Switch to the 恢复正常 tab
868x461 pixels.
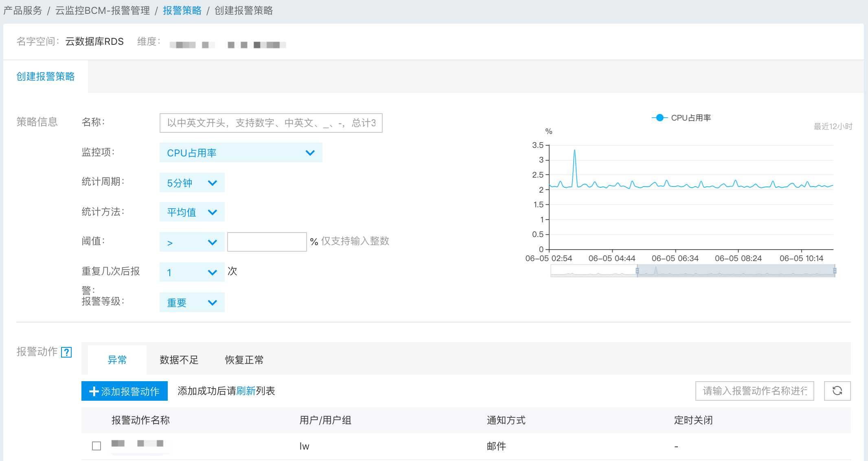(244, 360)
